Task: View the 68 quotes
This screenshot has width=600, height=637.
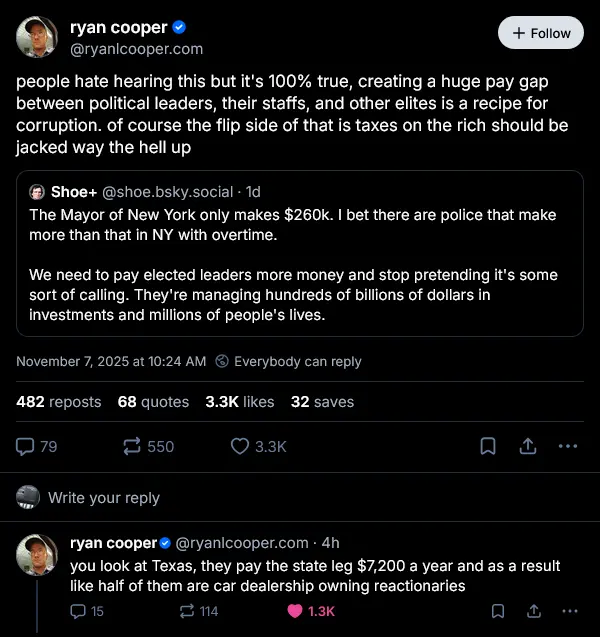Action: pyautogui.click(x=153, y=402)
